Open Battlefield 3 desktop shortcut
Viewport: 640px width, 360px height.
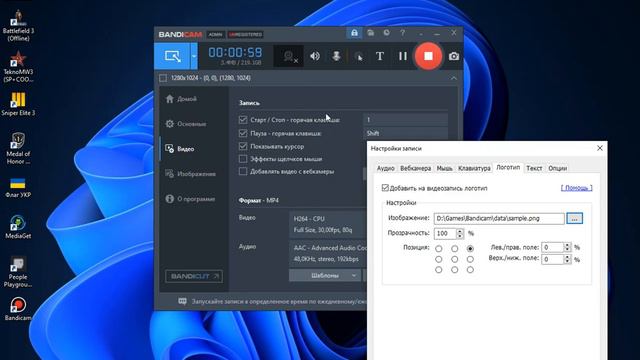pos(18,26)
